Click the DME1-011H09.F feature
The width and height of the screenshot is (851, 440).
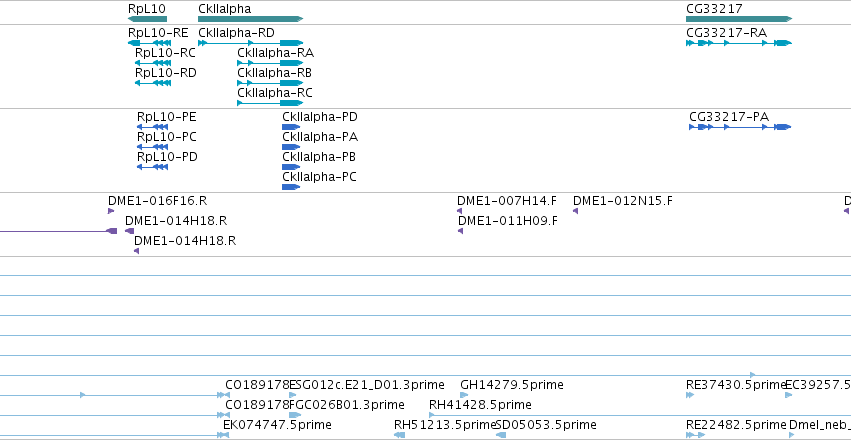(461, 231)
